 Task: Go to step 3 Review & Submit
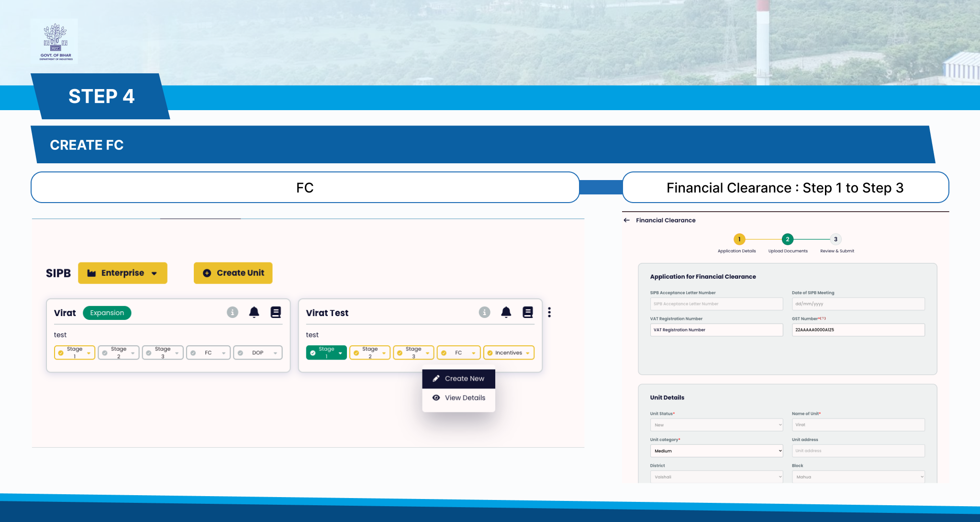pos(835,239)
